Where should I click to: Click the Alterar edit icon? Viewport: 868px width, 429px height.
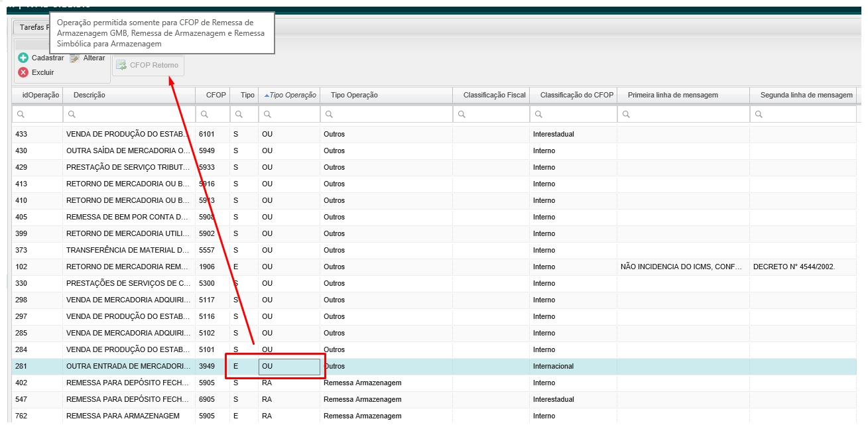75,58
